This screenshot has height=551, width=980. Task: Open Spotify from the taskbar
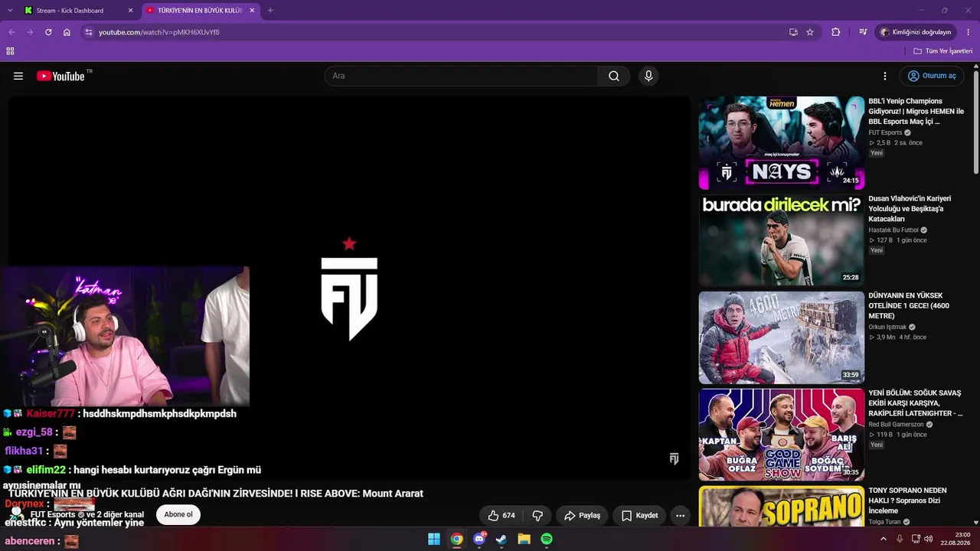tap(547, 539)
